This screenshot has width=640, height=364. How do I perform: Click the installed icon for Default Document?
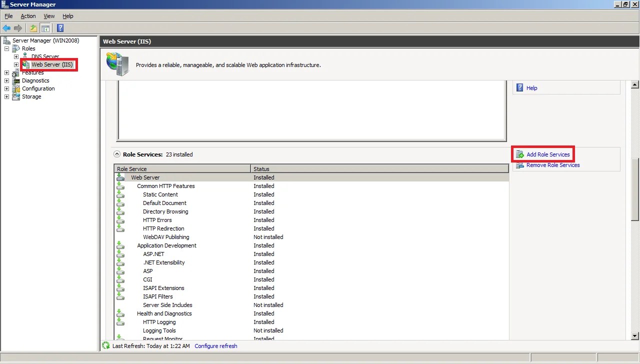tap(120, 203)
